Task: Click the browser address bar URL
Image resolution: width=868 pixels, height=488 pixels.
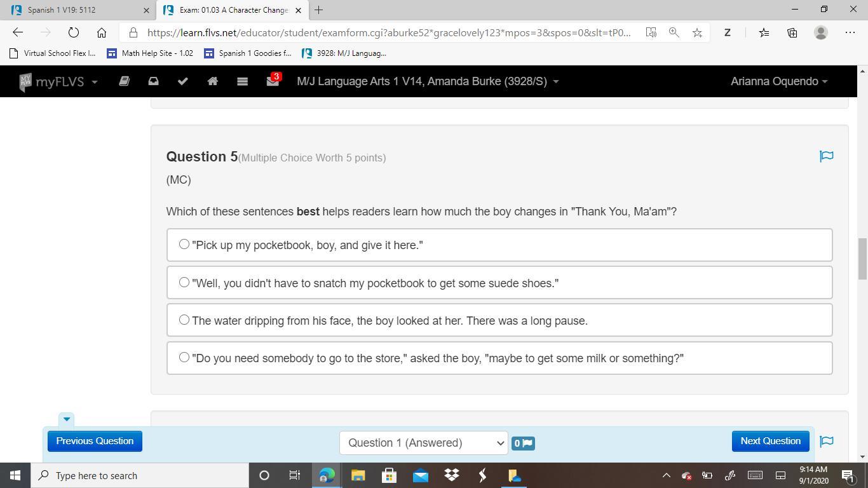Action: point(388,32)
